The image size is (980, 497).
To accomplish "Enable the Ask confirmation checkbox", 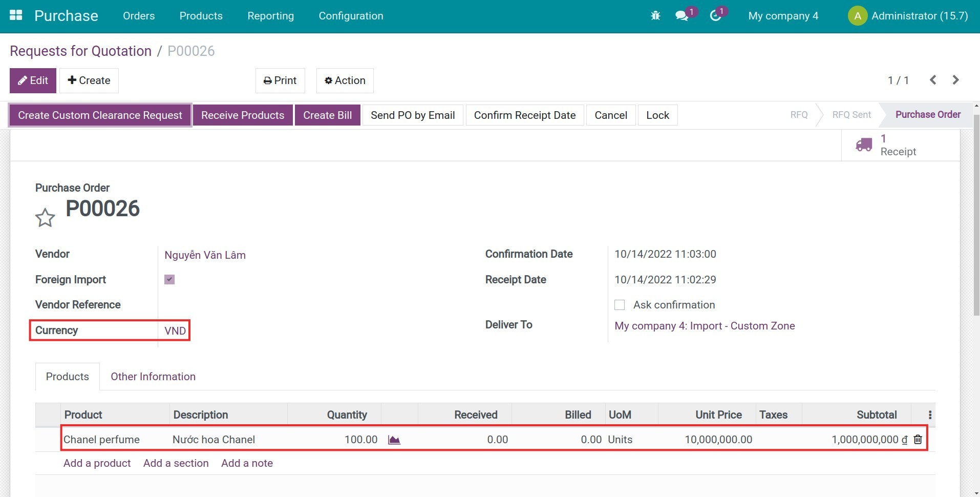I will (620, 304).
